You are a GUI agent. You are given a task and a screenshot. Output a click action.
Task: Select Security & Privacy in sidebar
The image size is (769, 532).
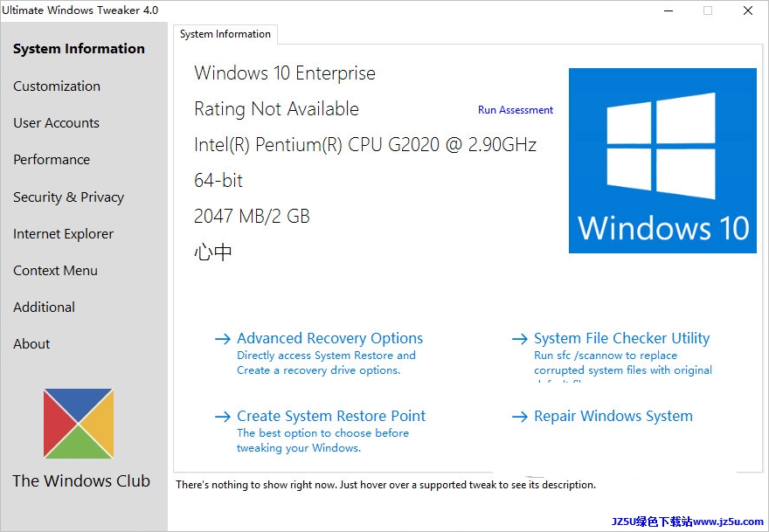(x=69, y=197)
